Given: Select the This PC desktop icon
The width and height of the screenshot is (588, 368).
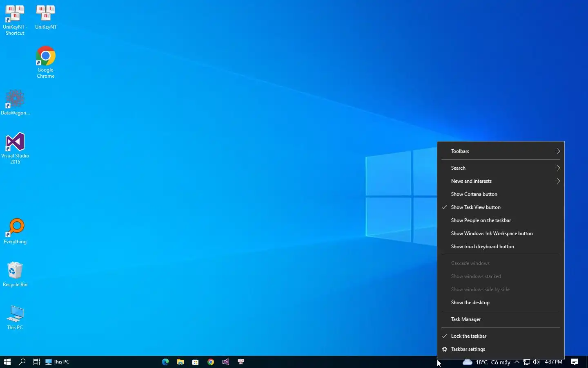Looking at the screenshot, I should 15,317.
